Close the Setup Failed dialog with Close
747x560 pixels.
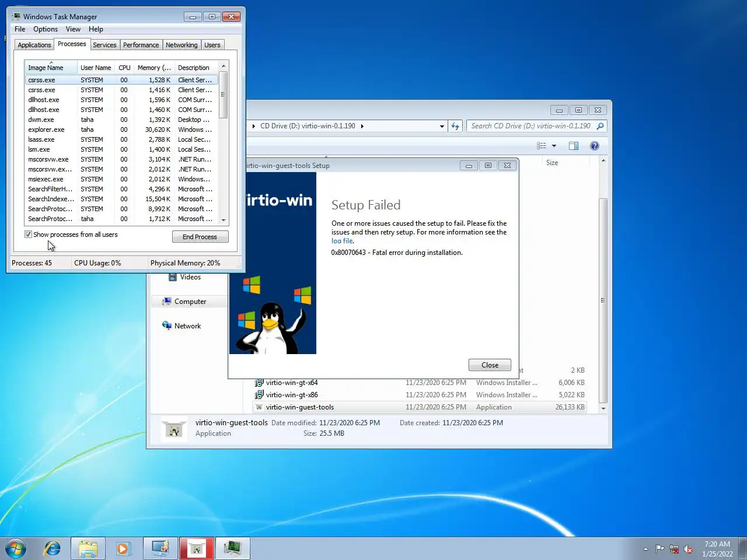(x=490, y=365)
